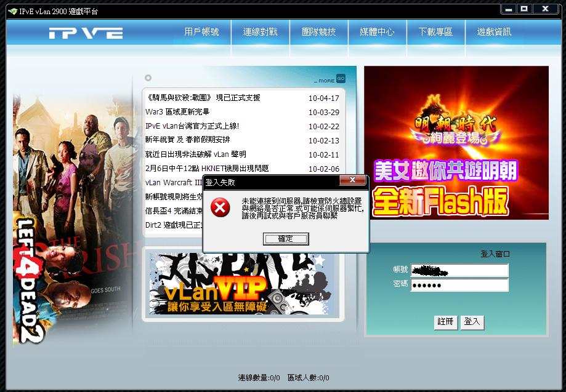
Task: Open the 連線對戰 menu tab
Action: [x=261, y=32]
